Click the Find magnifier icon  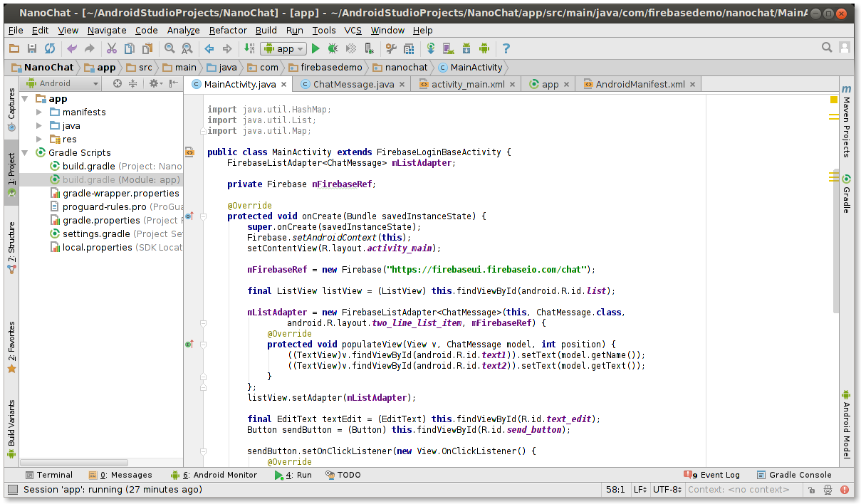pos(169,48)
